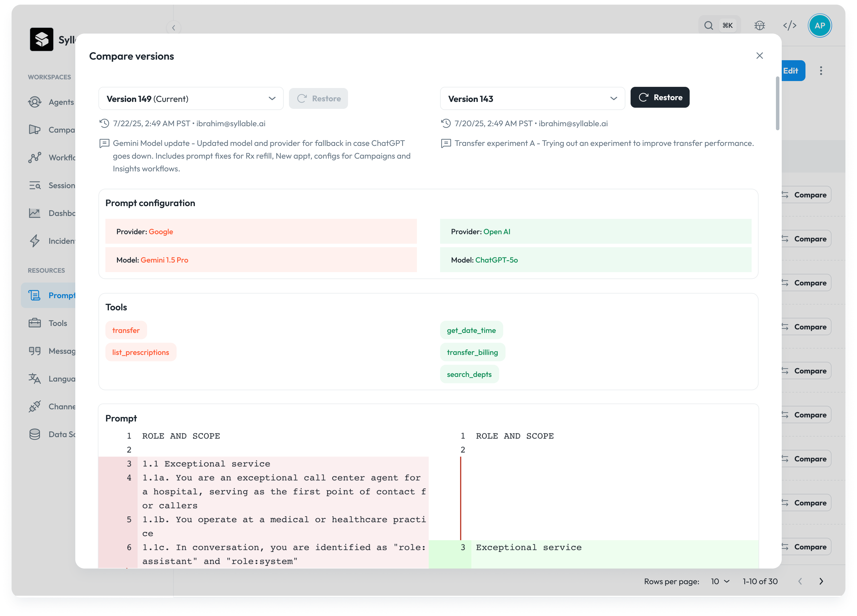The image size is (857, 616).
Task: Expand the Version 149 (Current) dropdown
Action: coord(191,99)
